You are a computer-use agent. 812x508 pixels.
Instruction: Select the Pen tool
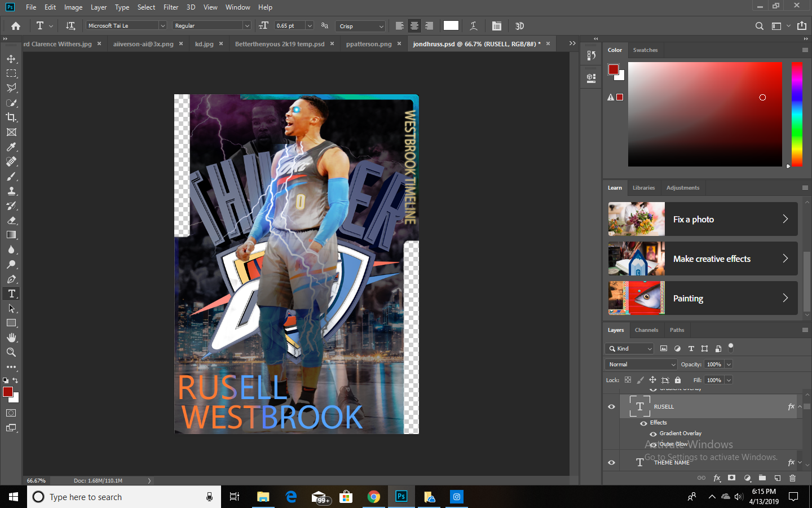click(x=11, y=279)
